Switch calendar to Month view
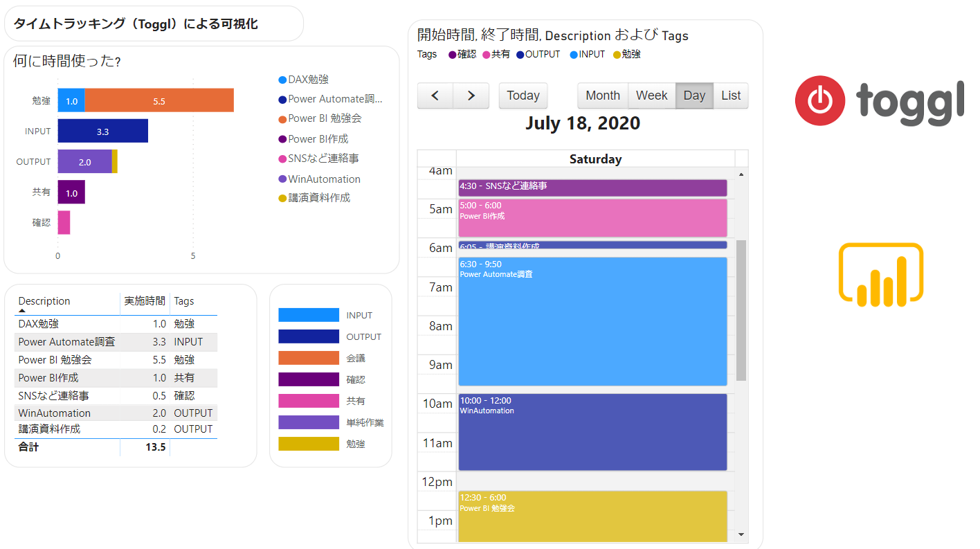The height and width of the screenshot is (549, 980). click(603, 96)
